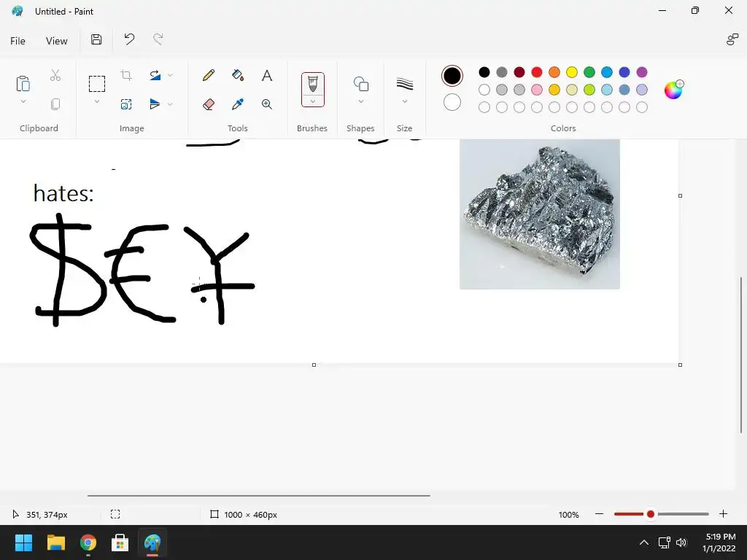Select the Magnifier tool
Screen dimensions: 747x560
[267, 104]
